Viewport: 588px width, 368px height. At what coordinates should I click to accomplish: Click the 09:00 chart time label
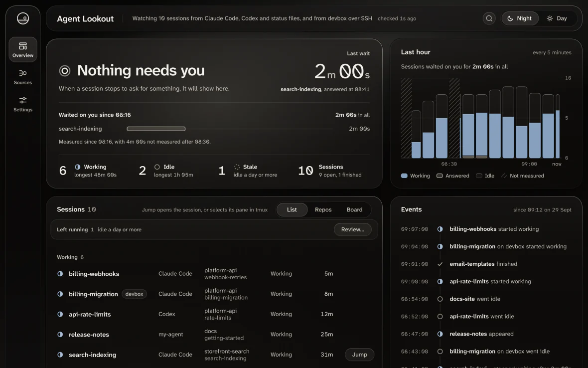tap(529, 164)
